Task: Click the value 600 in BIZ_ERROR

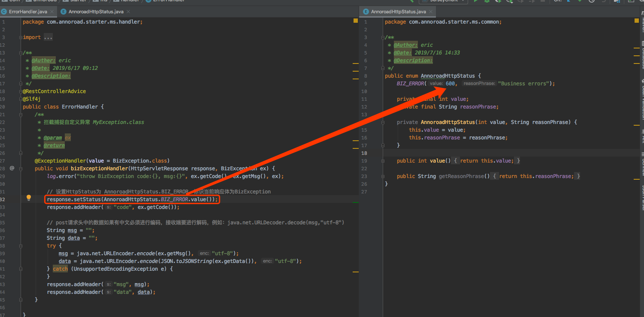Action: pyautogui.click(x=450, y=84)
